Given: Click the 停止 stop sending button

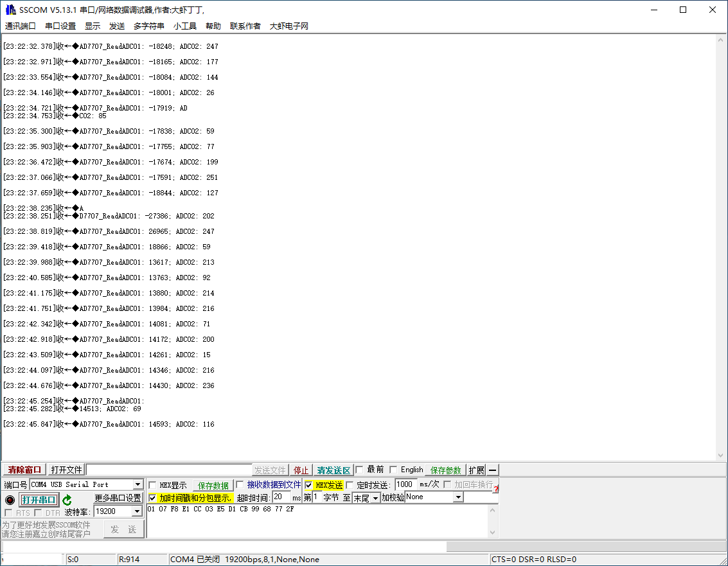Looking at the screenshot, I should point(301,470).
